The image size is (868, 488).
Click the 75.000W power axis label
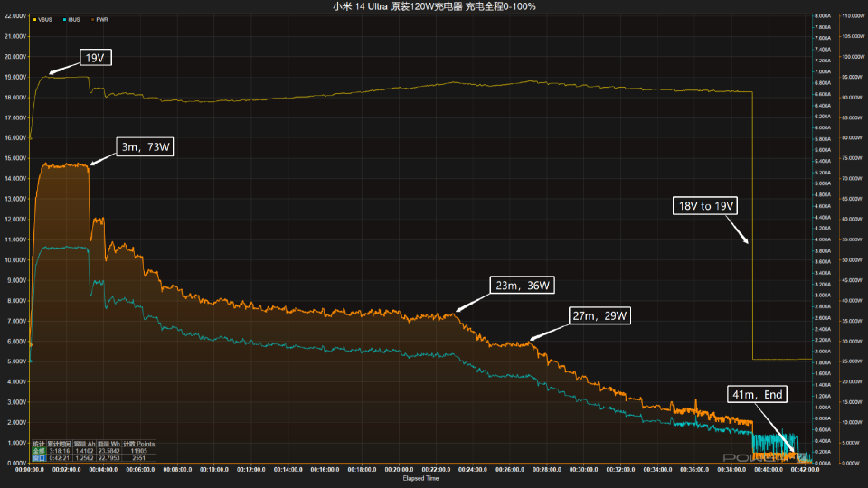[853, 158]
